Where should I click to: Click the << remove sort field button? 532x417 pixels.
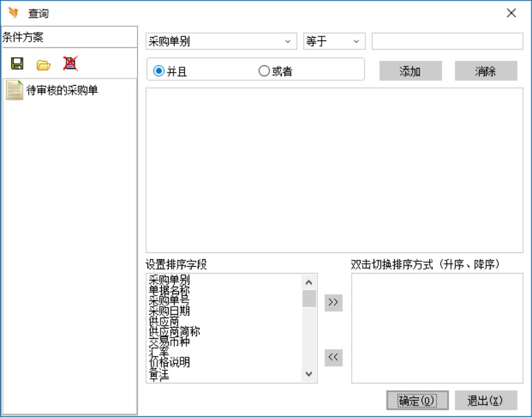[333, 357]
